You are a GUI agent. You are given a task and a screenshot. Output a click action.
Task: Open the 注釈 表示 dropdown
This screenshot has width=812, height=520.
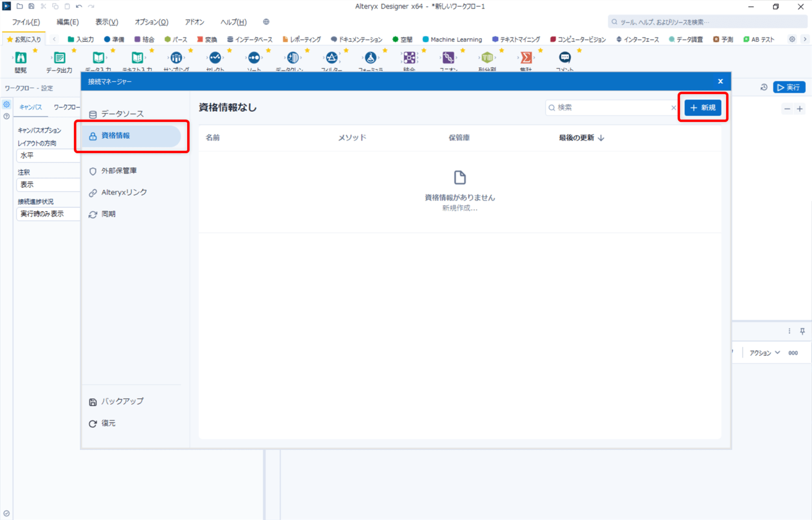(x=48, y=184)
